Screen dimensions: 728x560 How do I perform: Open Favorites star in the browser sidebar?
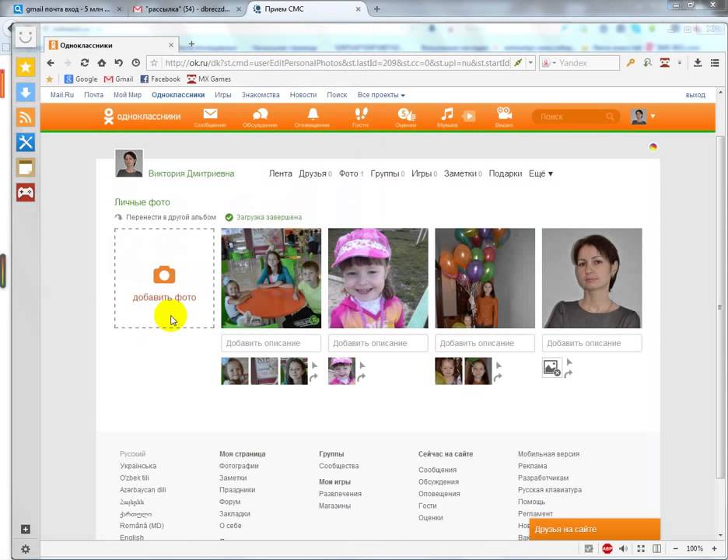pyautogui.click(x=26, y=68)
